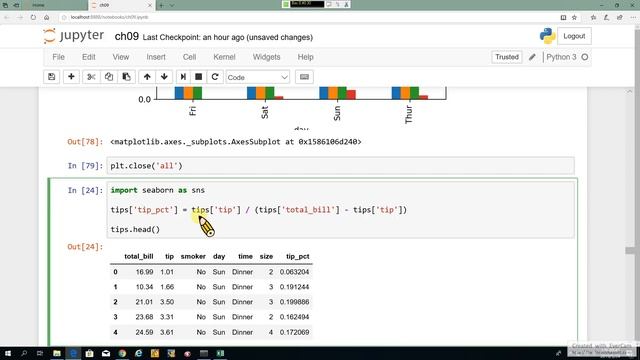640x360 pixels.
Task: Open the View menu
Action: 120,57
